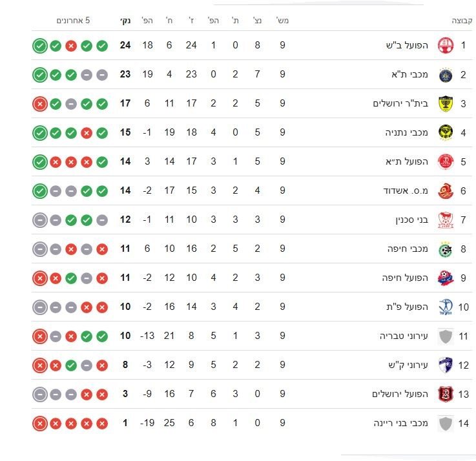Image resolution: width=476 pixels, height=461 pixels.
Task: Click the Hapoel Haifa team logo
Action: (x=445, y=278)
